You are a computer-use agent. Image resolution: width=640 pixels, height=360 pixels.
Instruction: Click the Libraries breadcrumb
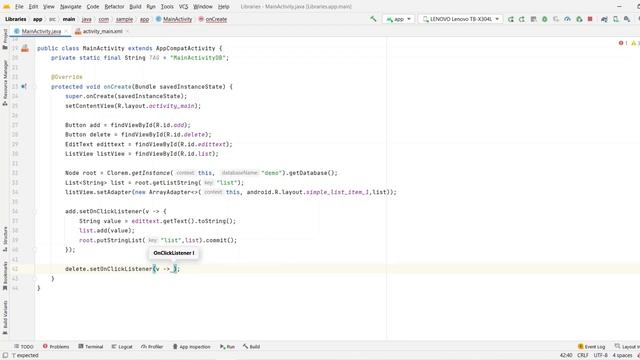(x=16, y=19)
